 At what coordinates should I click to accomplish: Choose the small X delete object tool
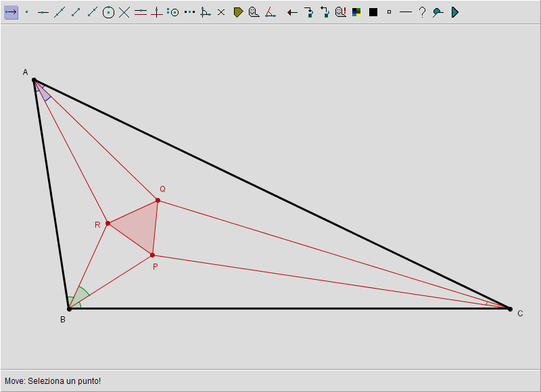[221, 12]
